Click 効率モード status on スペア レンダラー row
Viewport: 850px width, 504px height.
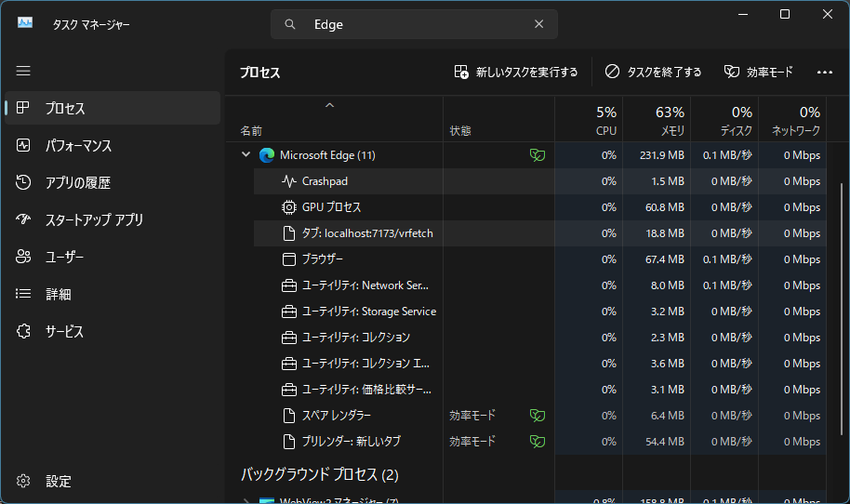coord(472,416)
